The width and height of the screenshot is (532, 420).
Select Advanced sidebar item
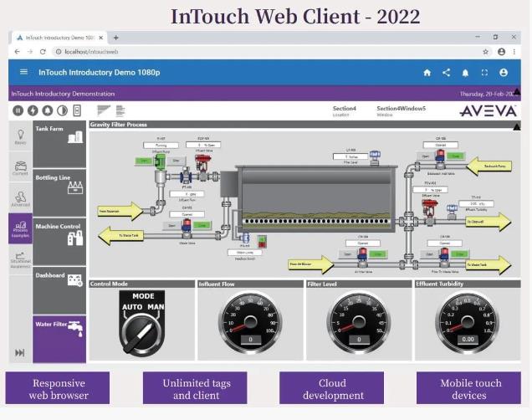(x=20, y=198)
